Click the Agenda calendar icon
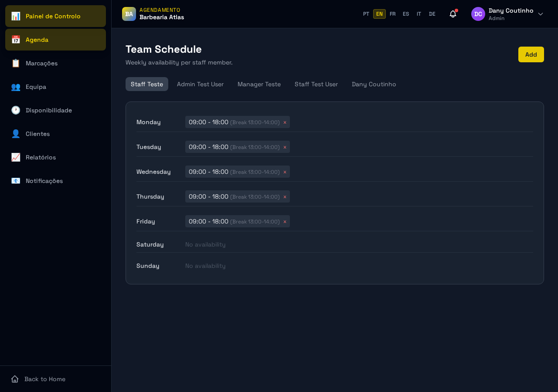 click(16, 40)
